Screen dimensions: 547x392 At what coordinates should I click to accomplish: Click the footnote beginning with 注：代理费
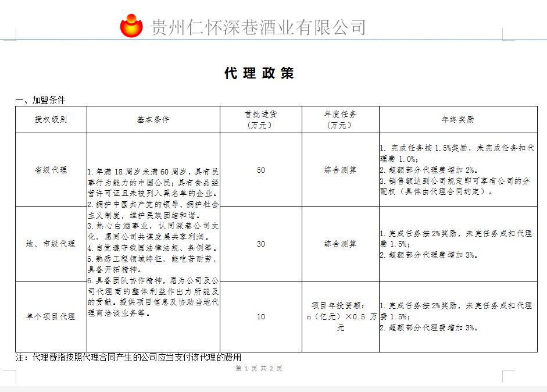pos(128,357)
